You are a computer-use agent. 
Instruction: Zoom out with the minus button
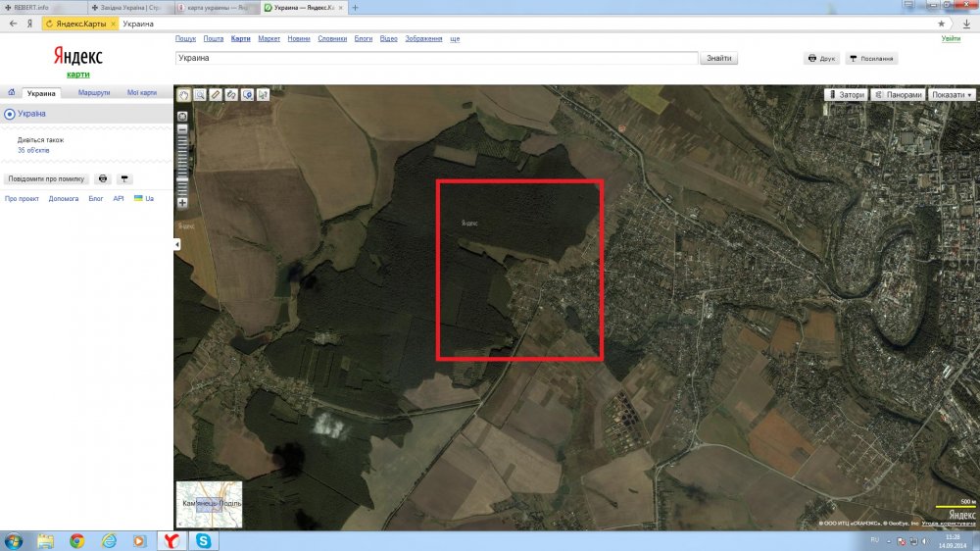[182, 128]
